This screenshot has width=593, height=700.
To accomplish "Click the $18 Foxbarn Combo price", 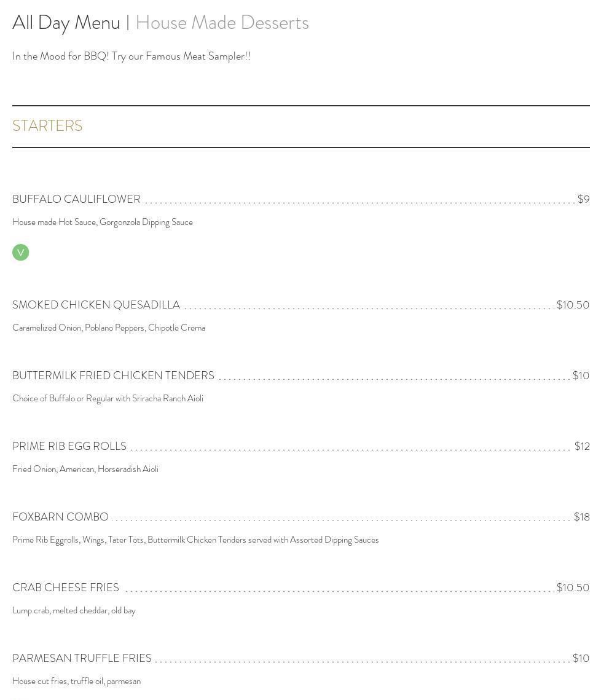I will point(581,517).
